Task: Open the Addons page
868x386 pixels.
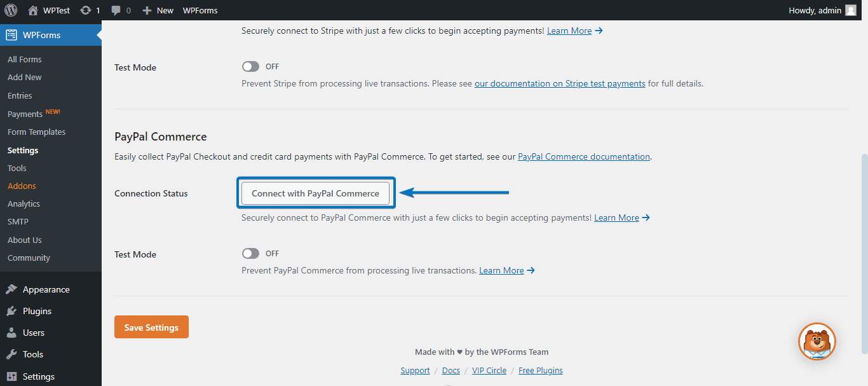Action: coord(22,186)
